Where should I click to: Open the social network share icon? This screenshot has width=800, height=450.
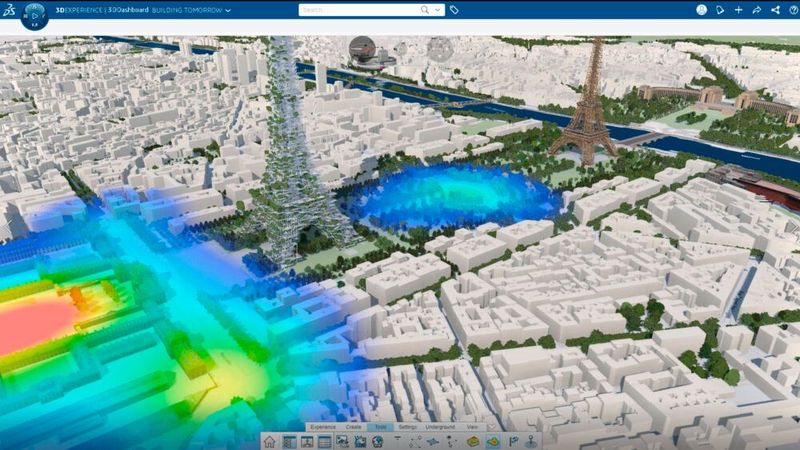(776, 10)
